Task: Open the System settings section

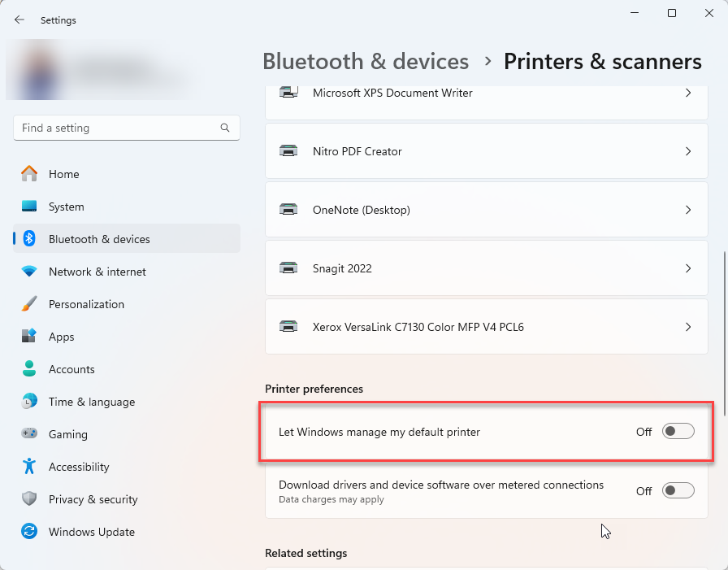Action: click(x=66, y=207)
